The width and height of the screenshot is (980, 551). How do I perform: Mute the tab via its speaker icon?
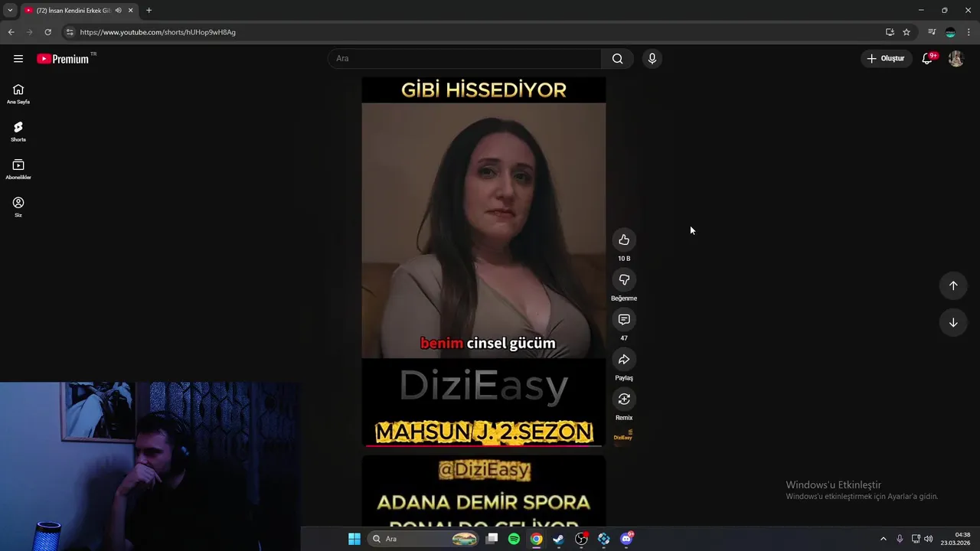click(118, 10)
